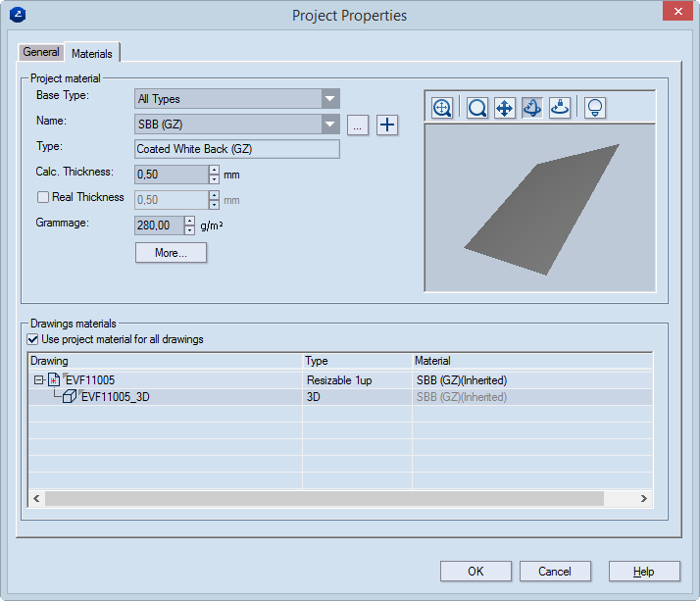Click the application logo icon in title bar
The height and width of the screenshot is (601, 700).
point(18,15)
